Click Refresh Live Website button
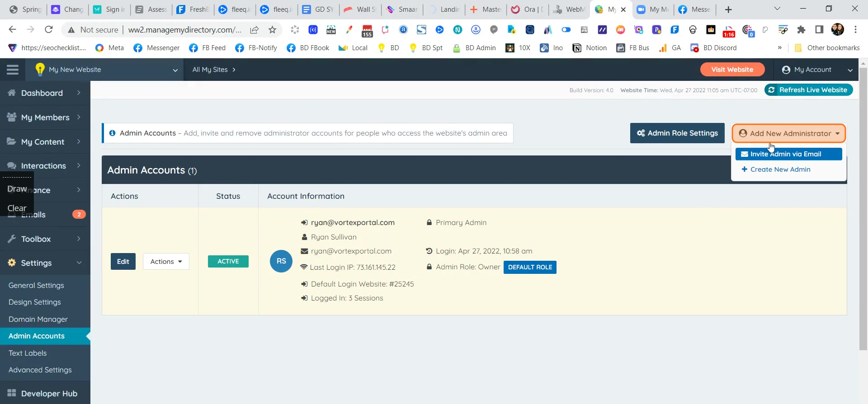Screen dimensions: 868x404 tap(809, 90)
